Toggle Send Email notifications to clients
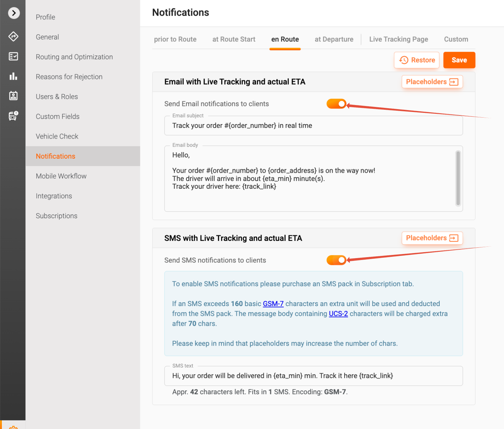Screen dimensions: 504x429 (336, 104)
